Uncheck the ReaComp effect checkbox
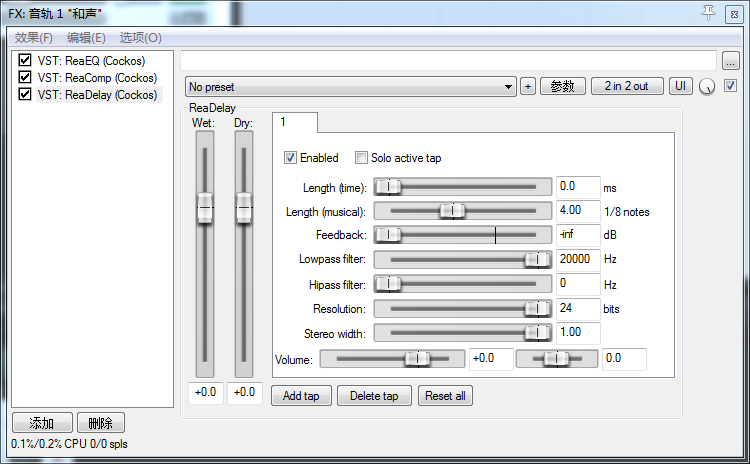Screen dimensions: 750x464 25,78
